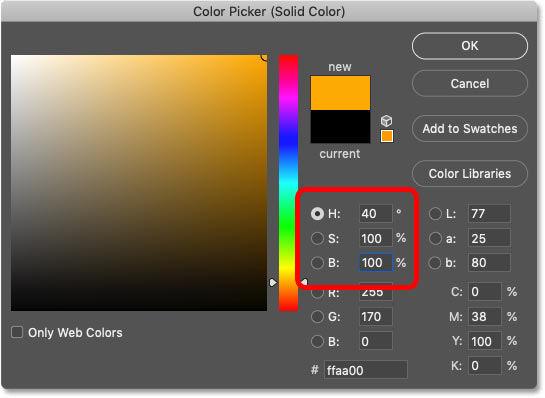Screen dimensions: 545x398
Task: Click the current black color swatch
Action: pos(340,127)
